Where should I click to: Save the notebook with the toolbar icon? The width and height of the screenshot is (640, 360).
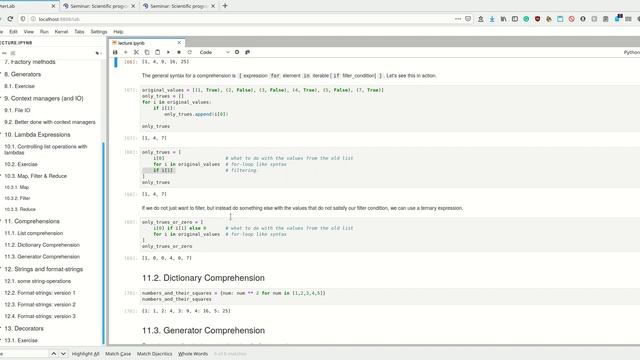pyautogui.click(x=115, y=52)
